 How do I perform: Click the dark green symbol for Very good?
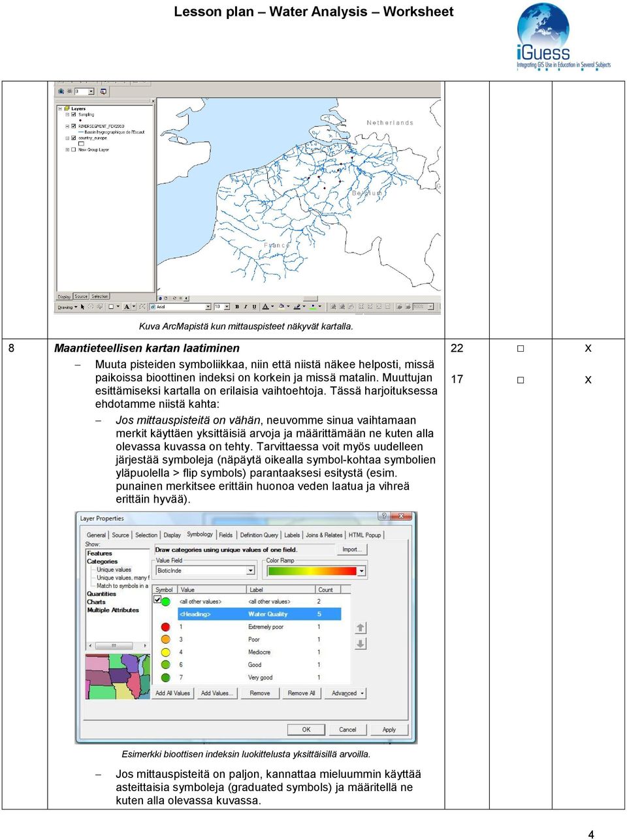(x=166, y=677)
